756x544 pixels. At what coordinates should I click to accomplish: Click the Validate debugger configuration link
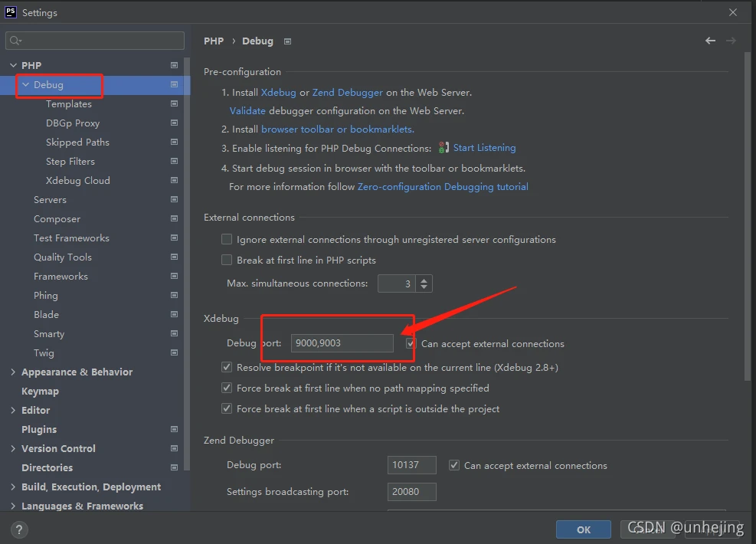247,111
